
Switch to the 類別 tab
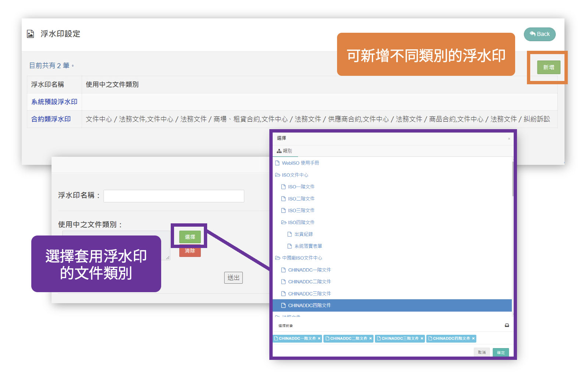pyautogui.click(x=284, y=151)
